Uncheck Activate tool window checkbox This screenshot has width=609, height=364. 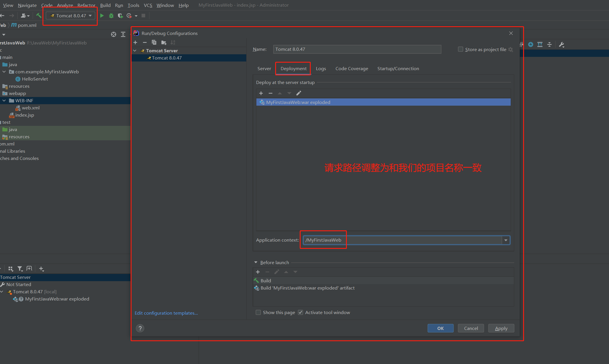pyautogui.click(x=301, y=312)
